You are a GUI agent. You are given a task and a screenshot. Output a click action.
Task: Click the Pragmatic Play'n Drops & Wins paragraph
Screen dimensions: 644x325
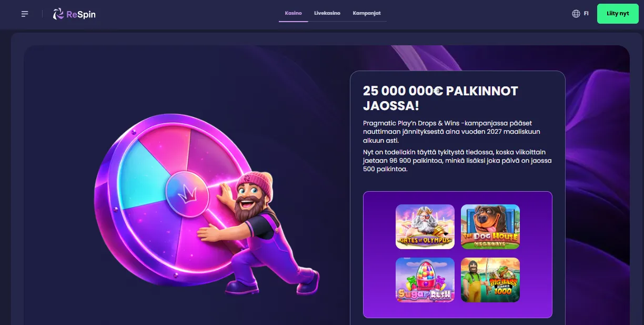[451, 132]
